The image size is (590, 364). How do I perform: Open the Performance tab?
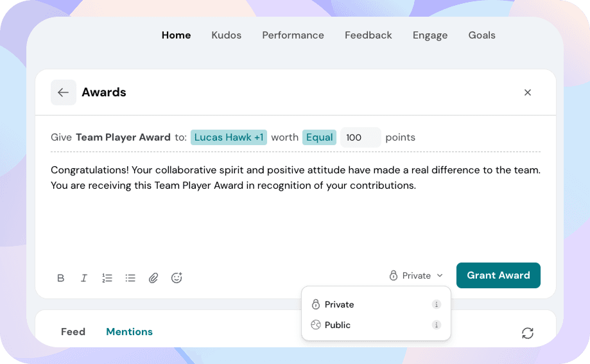tap(293, 35)
